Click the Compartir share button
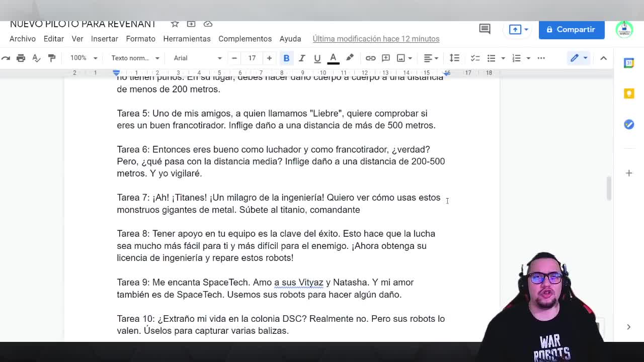644x362 pixels. [572, 30]
